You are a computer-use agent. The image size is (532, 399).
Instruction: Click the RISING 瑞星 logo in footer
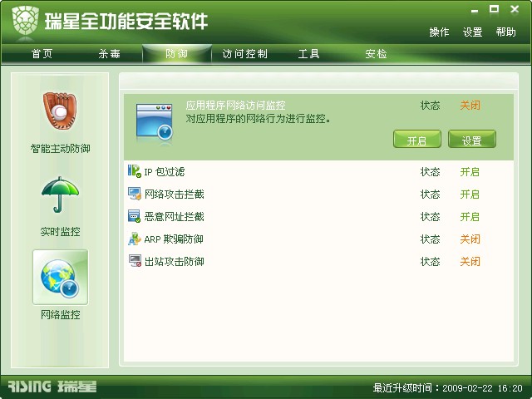point(52,387)
